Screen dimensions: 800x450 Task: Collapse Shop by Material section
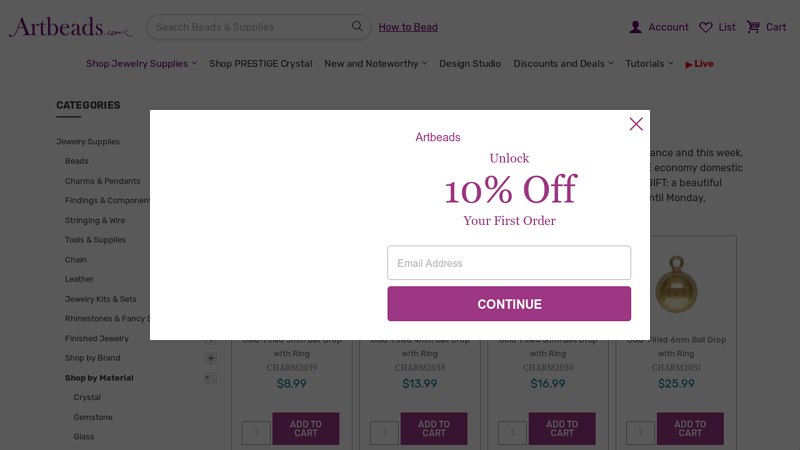(210, 378)
